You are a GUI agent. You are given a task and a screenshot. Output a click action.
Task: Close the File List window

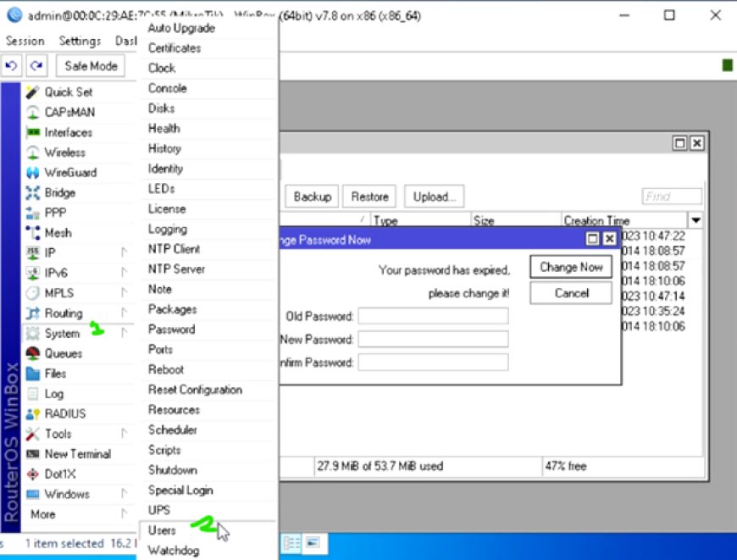click(697, 143)
